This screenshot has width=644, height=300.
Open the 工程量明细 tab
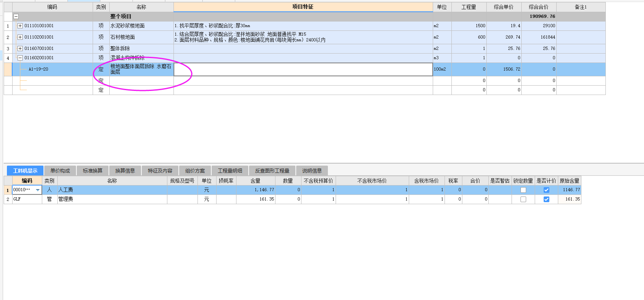pyautogui.click(x=230, y=171)
